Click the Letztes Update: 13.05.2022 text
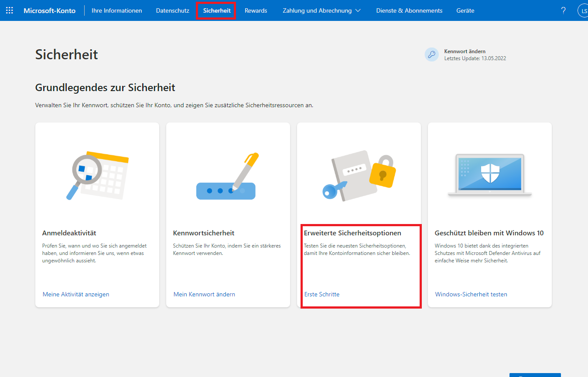Screen dimensions: 588x377 coord(475,58)
